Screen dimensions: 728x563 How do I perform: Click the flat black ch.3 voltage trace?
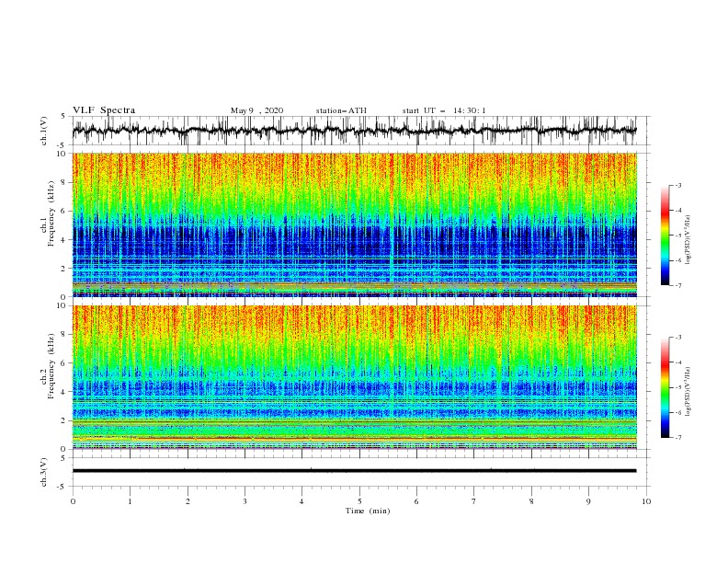pyautogui.click(x=354, y=471)
